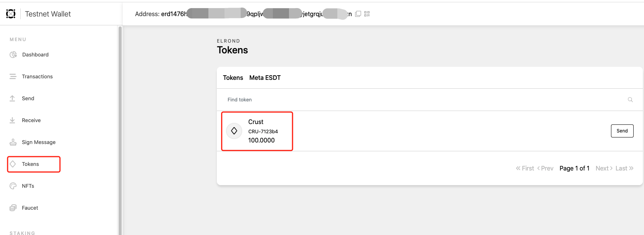Image resolution: width=644 pixels, height=235 pixels.
Task: Show address QR code icon
Action: [x=367, y=14]
